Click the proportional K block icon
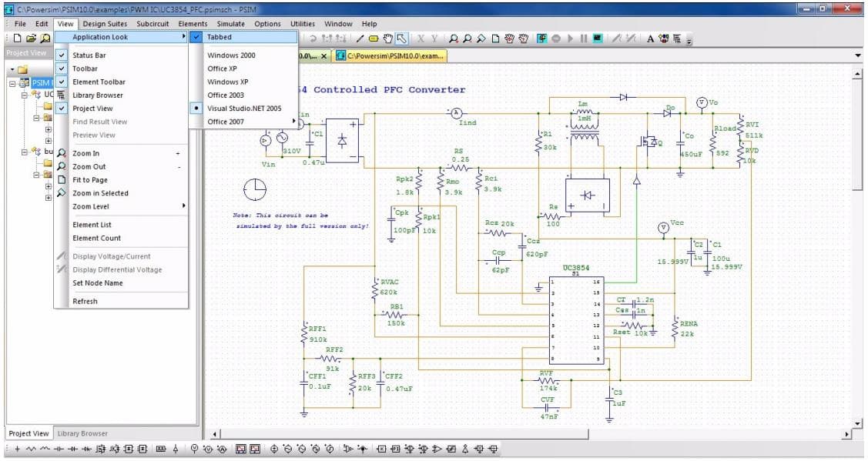 (383, 449)
